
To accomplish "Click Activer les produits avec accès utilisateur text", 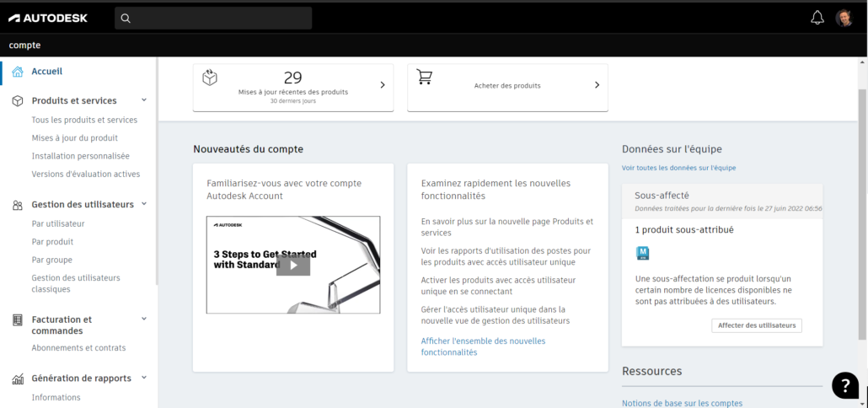I will [x=498, y=285].
